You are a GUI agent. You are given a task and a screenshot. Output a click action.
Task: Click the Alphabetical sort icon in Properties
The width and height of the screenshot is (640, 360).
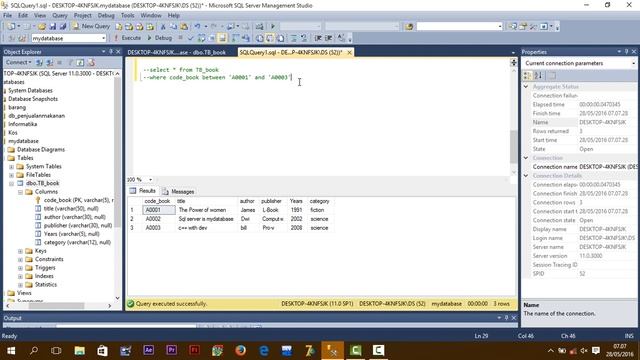click(538, 76)
